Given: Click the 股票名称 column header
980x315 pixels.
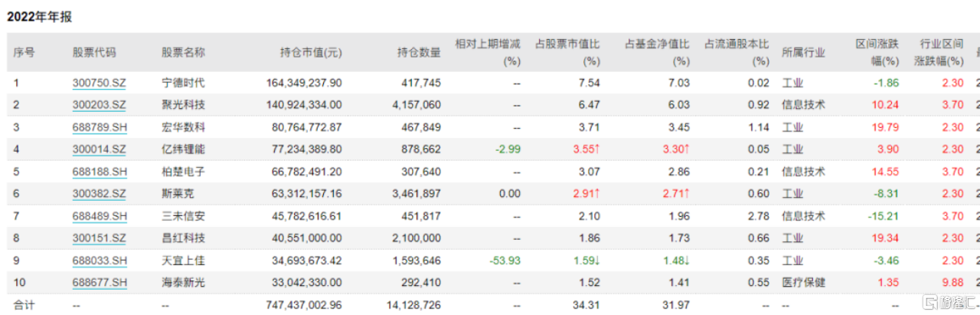Looking at the screenshot, I should 183,52.
